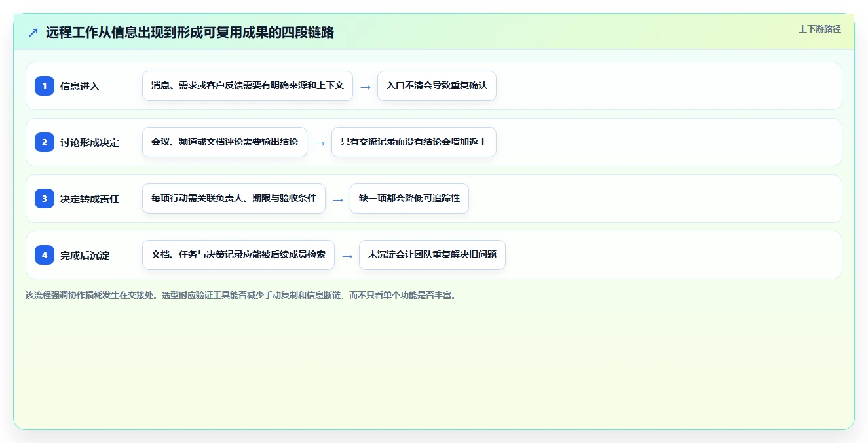868x443 pixels.
Task: Click the footnote starting 该流程强调协作损耗
Action: pos(241,295)
